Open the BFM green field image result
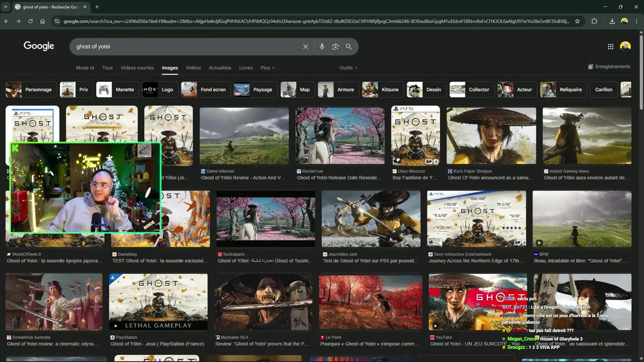 tap(582, 219)
